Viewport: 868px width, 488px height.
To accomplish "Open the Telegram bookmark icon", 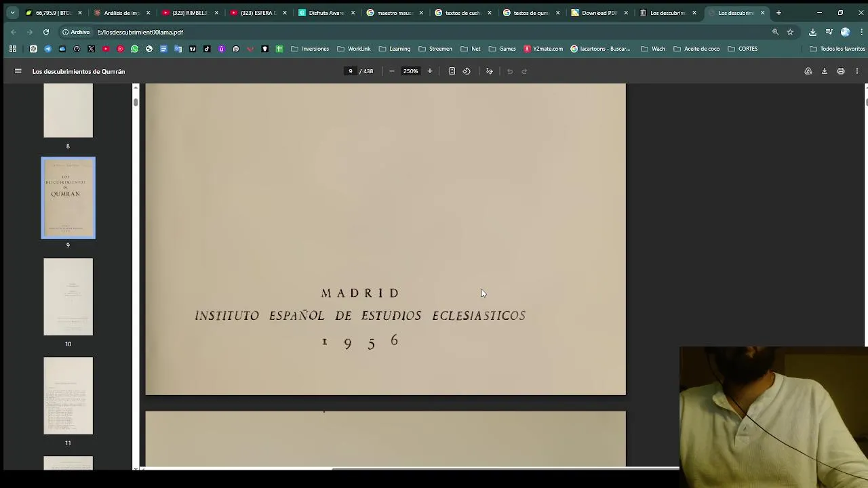I will (47, 49).
